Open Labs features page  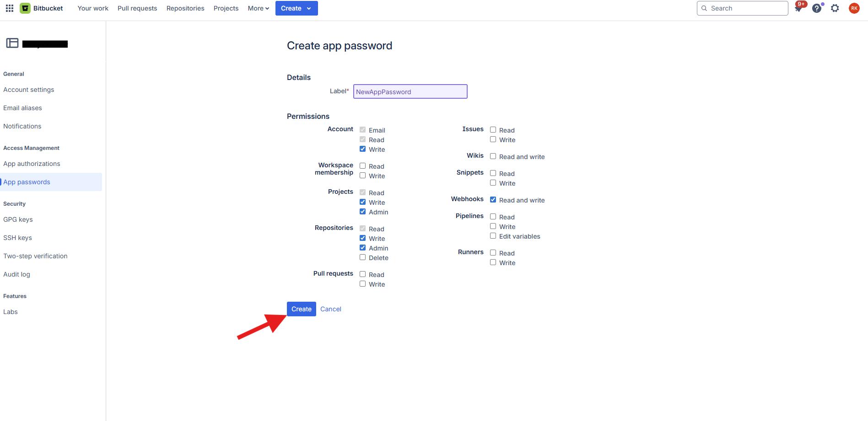tap(11, 312)
